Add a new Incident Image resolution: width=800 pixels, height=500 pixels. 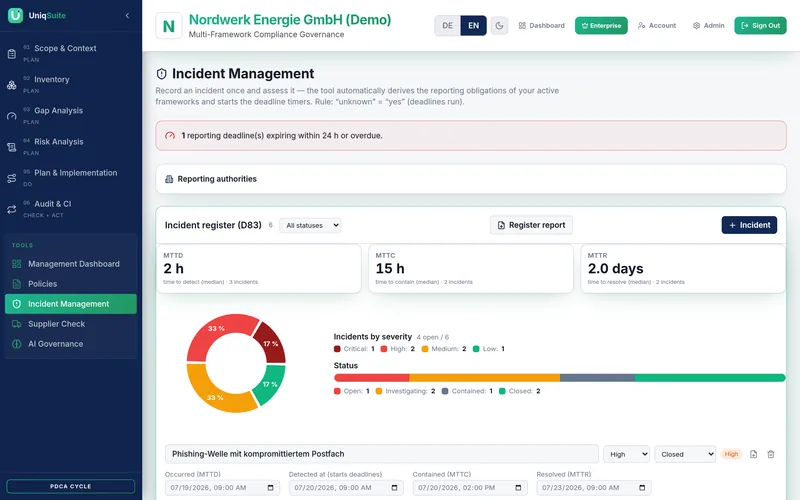click(749, 225)
